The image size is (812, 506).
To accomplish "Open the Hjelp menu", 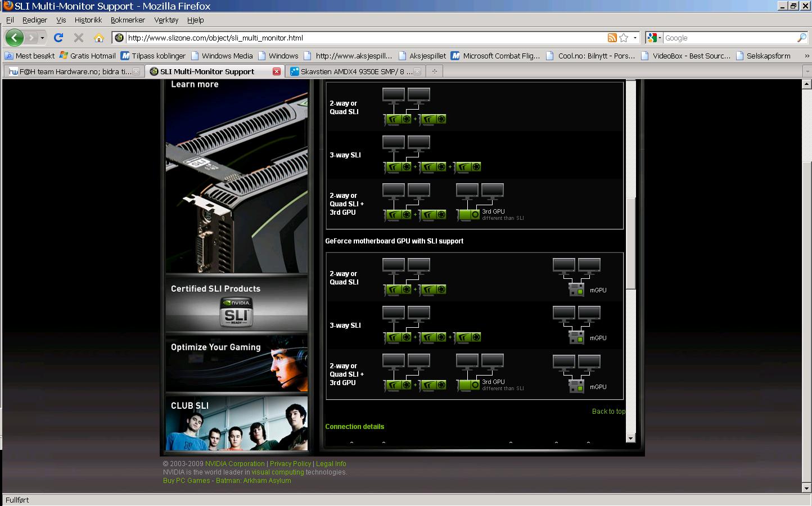I will click(195, 20).
